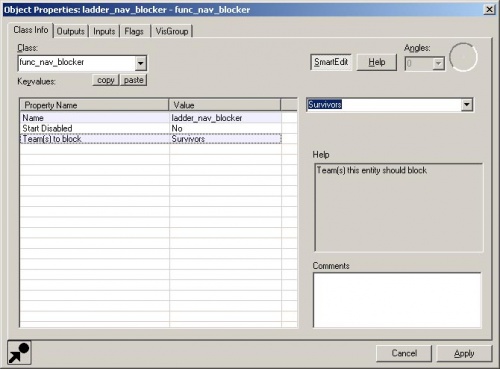Paste the keyvalues
Image resolution: width=500 pixels, height=369 pixels.
pyautogui.click(x=133, y=80)
